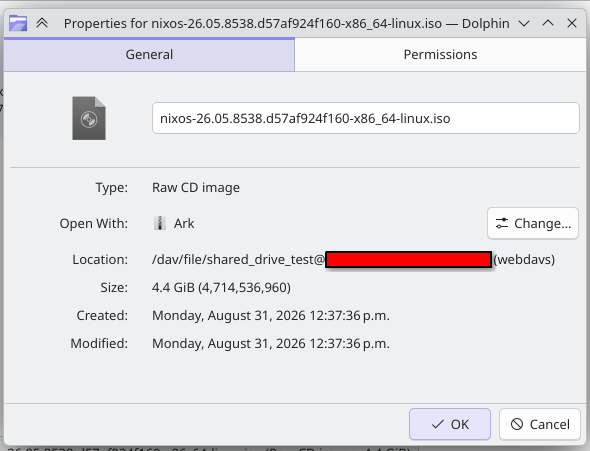Image resolution: width=590 pixels, height=451 pixels.
Task: Click the Modified date value
Action: [271, 343]
